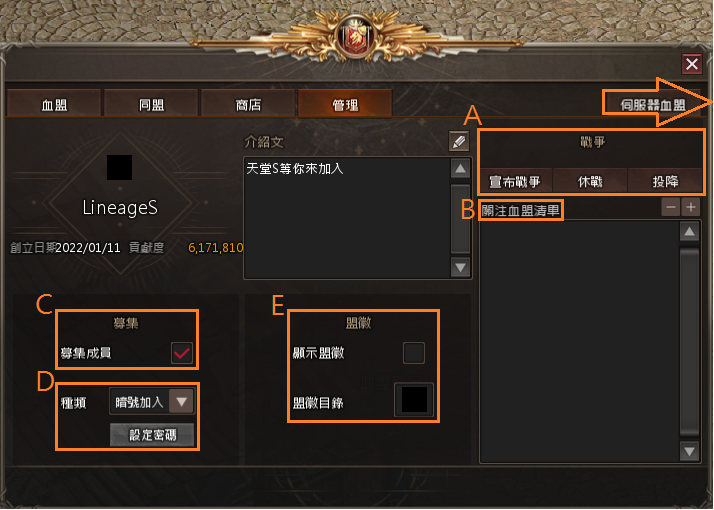This screenshot has width=714, height=510.
Task: Open the 盟徽目錄 emblem swatch
Action: click(x=414, y=400)
